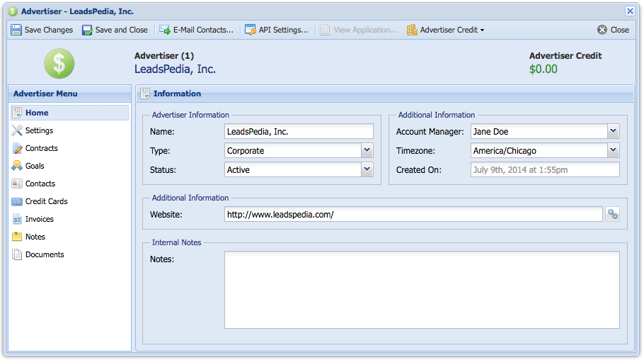The height and width of the screenshot is (360, 644).
Task: Click the Advertiser Credit building icon
Action: coord(412,30)
